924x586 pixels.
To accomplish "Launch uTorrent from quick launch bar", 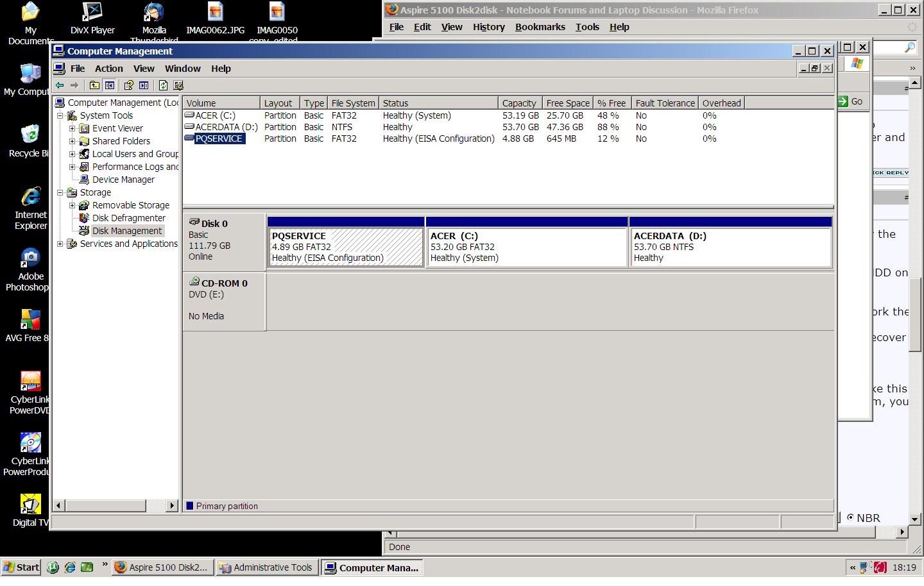I will 53,567.
